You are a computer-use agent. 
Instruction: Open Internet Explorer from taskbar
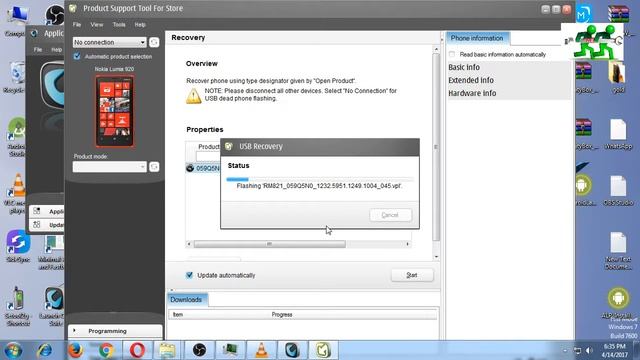coord(44,351)
